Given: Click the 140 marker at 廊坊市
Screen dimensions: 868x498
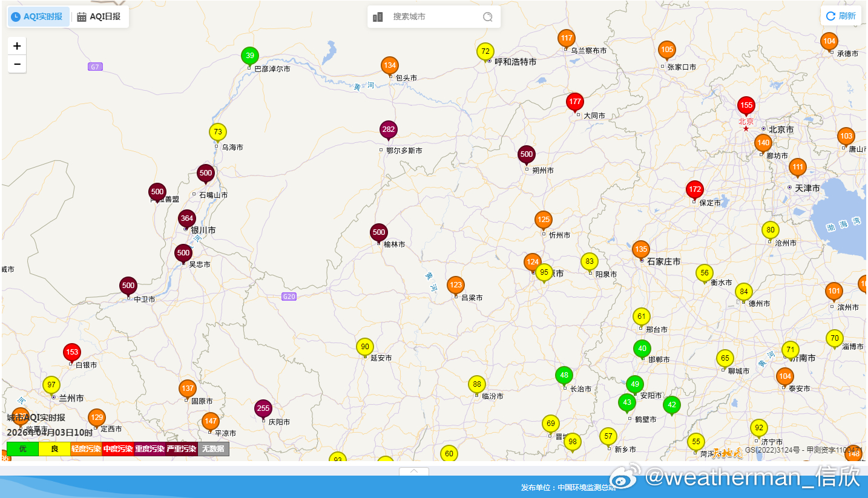Looking at the screenshot, I should click(763, 143).
